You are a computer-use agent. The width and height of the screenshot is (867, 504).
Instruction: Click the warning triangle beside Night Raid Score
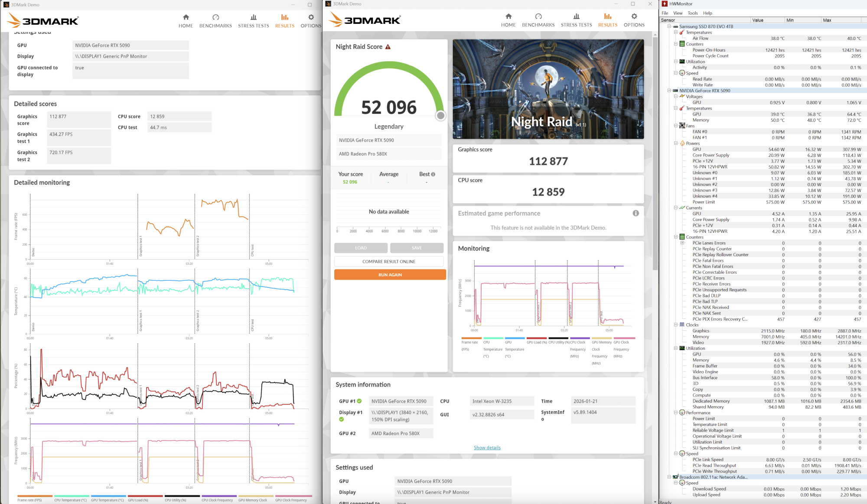click(388, 47)
